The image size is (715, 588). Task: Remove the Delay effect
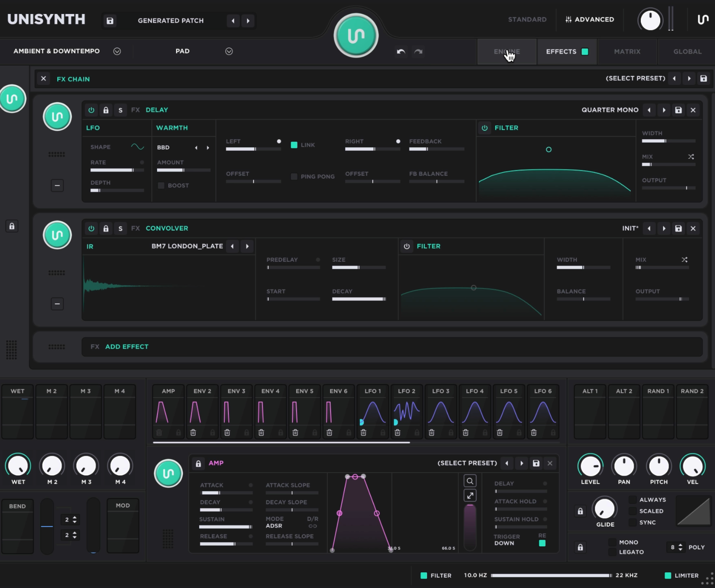[693, 110]
